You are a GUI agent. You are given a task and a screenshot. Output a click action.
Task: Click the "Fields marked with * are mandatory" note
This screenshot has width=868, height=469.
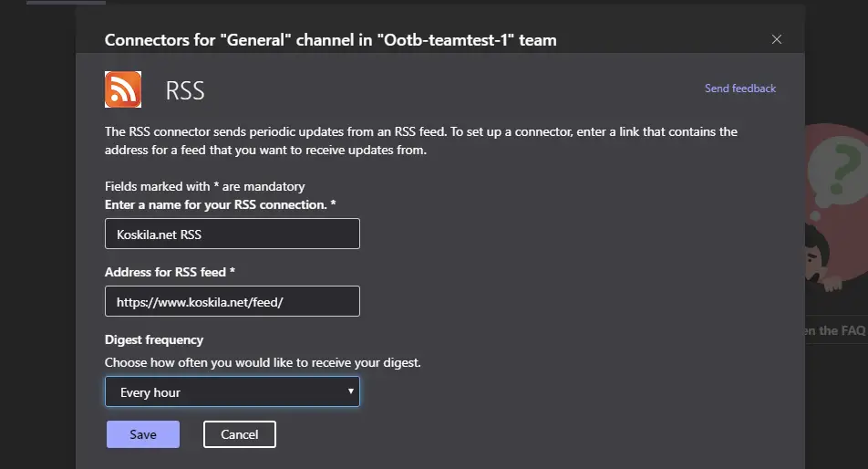coord(204,186)
